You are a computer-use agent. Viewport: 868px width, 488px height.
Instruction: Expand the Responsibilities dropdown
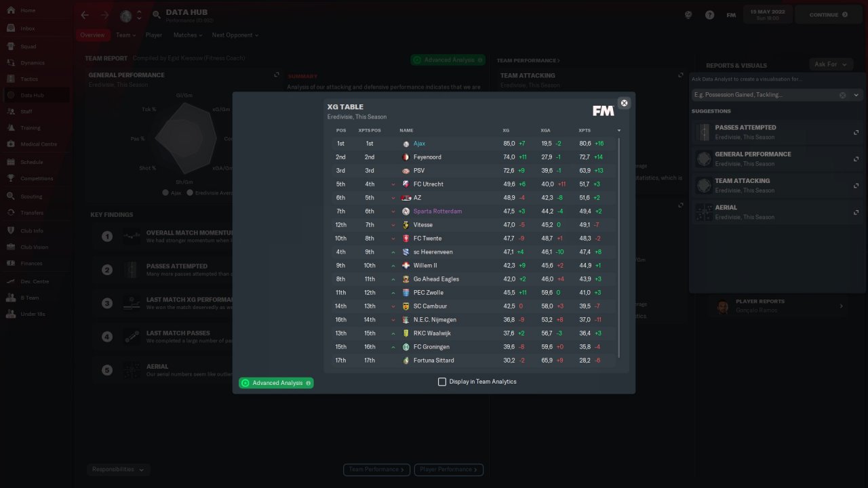tap(119, 469)
